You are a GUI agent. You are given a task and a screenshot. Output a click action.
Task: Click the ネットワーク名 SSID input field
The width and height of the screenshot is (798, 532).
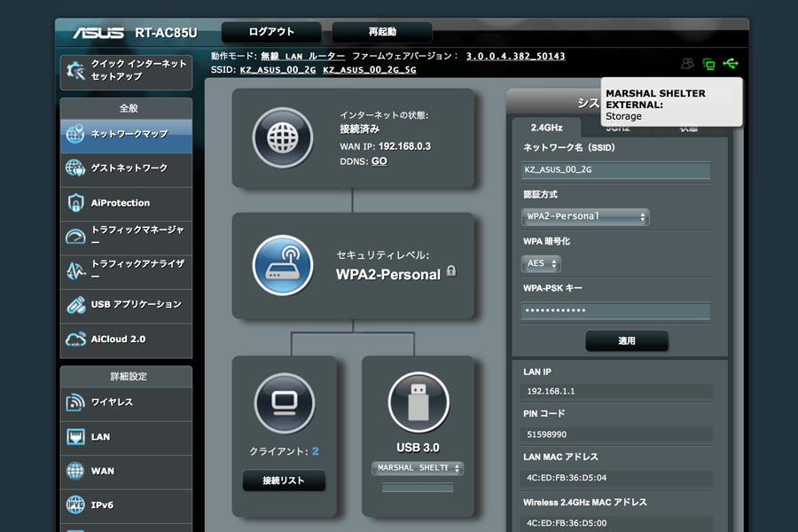tap(616, 170)
